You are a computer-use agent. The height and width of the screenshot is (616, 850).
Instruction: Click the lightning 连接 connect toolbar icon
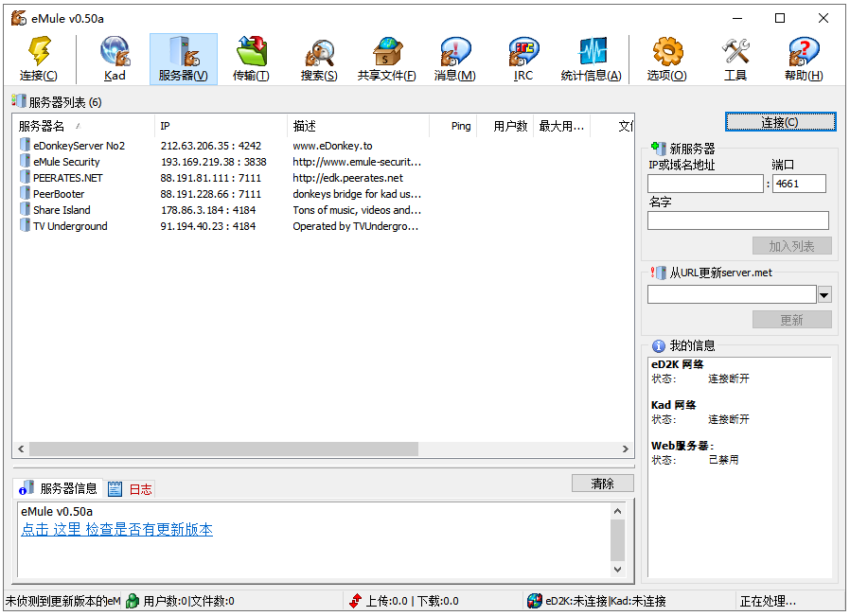click(39, 57)
